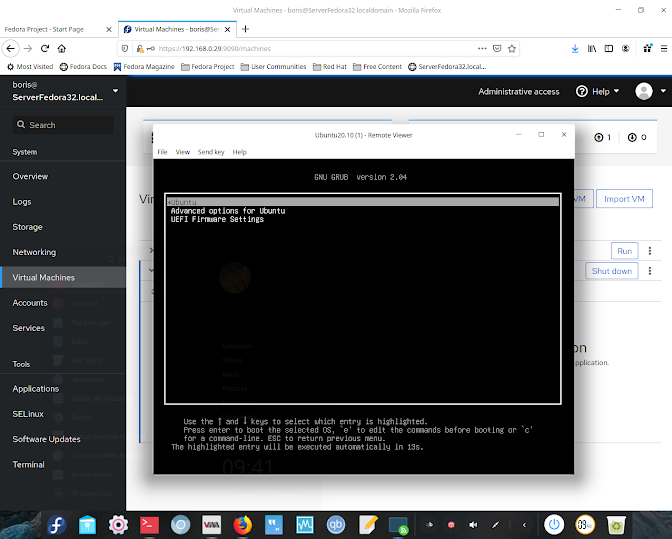Click Administrative access in Cockpit header

tap(519, 92)
